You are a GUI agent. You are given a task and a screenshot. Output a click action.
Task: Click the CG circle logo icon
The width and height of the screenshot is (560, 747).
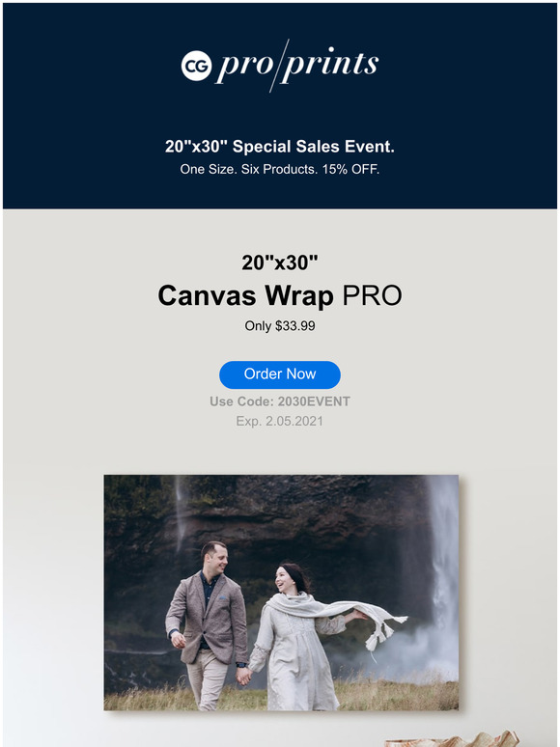(x=196, y=66)
